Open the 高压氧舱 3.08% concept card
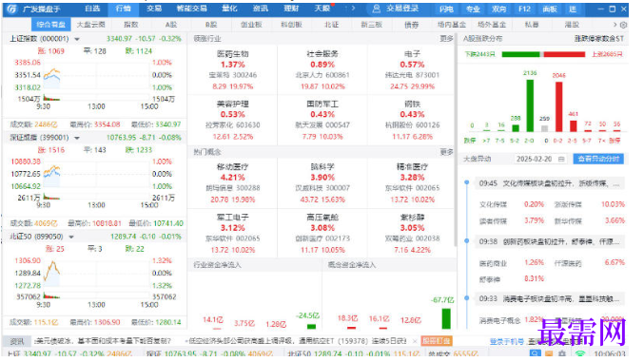The height and width of the screenshot is (362, 644). pos(322,234)
